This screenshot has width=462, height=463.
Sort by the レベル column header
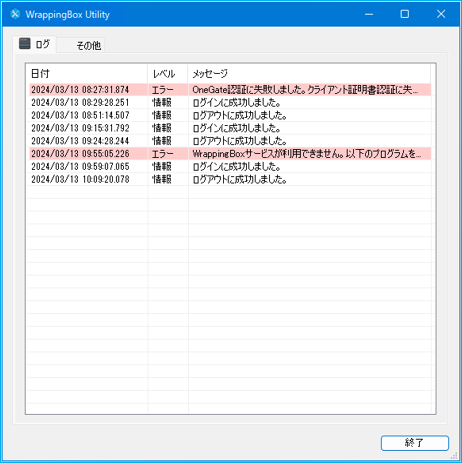coord(168,73)
